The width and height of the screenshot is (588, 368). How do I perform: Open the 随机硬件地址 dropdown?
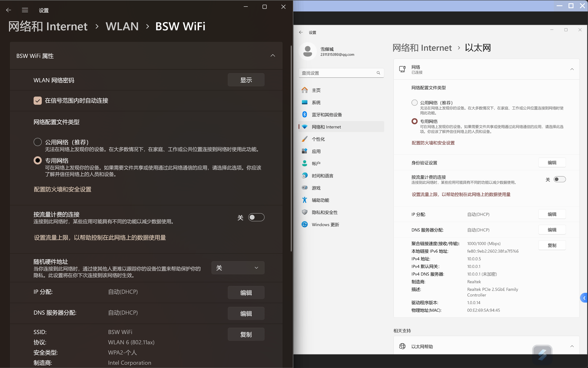pos(238,268)
